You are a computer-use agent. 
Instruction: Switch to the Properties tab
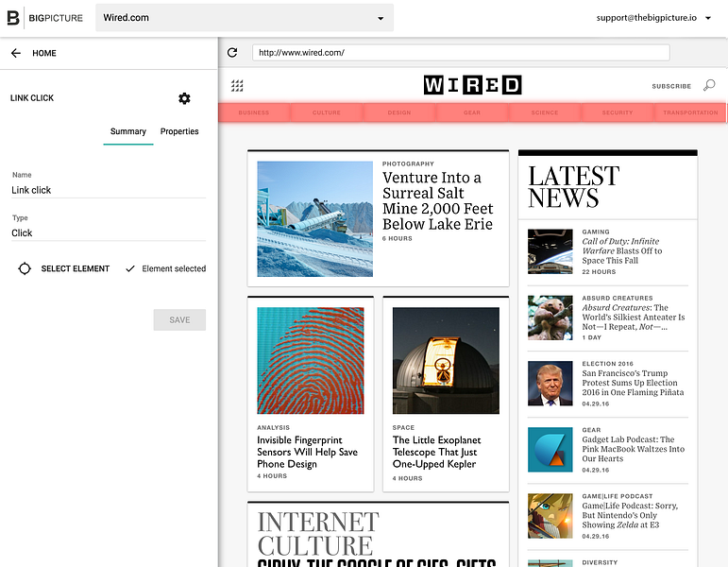coord(179,131)
